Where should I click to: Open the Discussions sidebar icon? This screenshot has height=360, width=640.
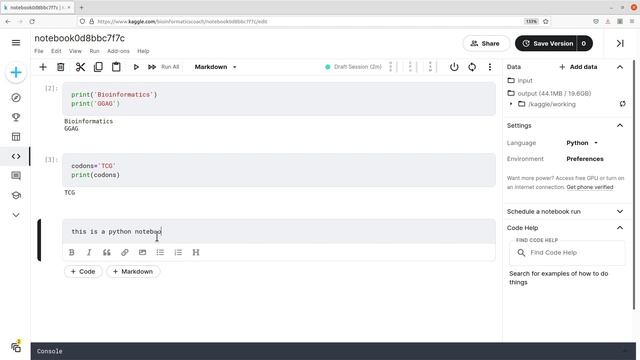pos(16,176)
